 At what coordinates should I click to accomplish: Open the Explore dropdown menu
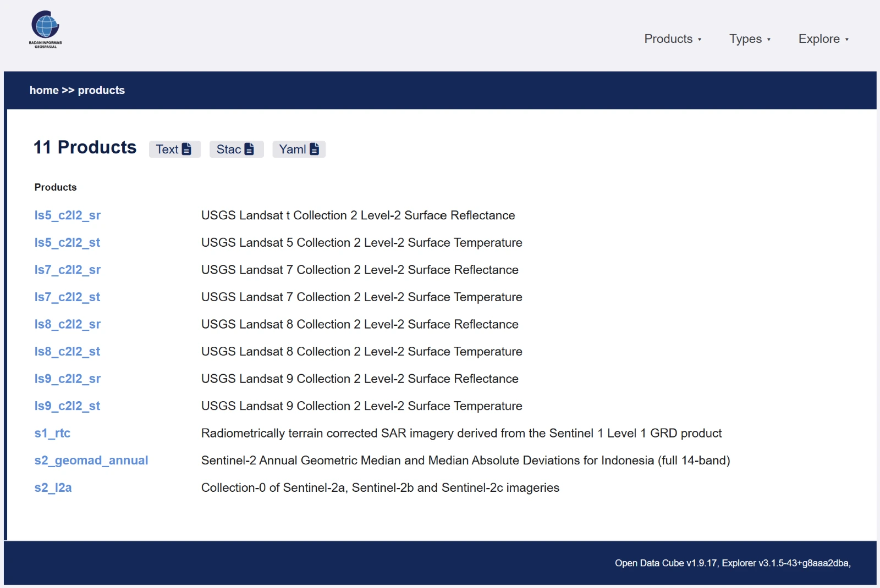pos(823,39)
